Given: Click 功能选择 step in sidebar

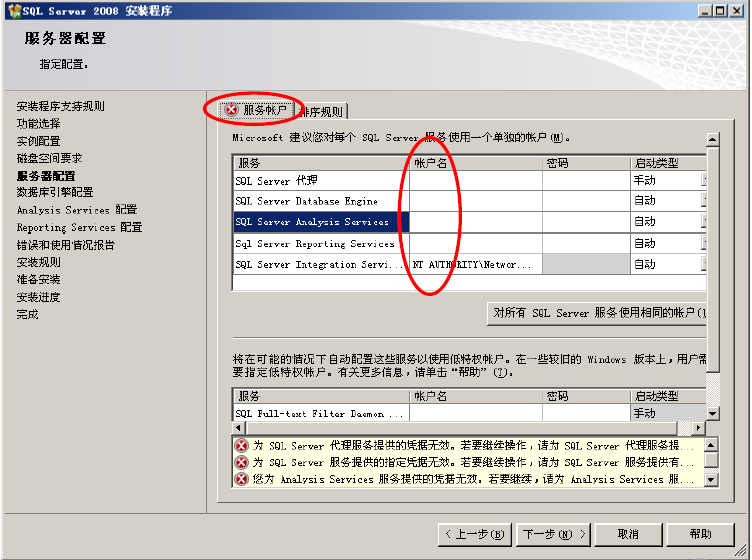Looking at the screenshot, I should click(38, 124).
